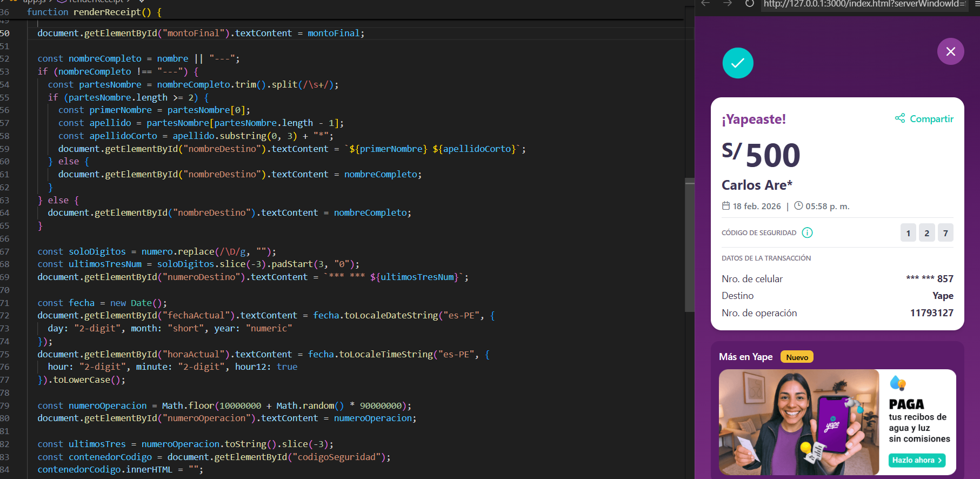Click the Nuevo badge next to Más en Yape
The height and width of the screenshot is (479, 980).
point(797,357)
